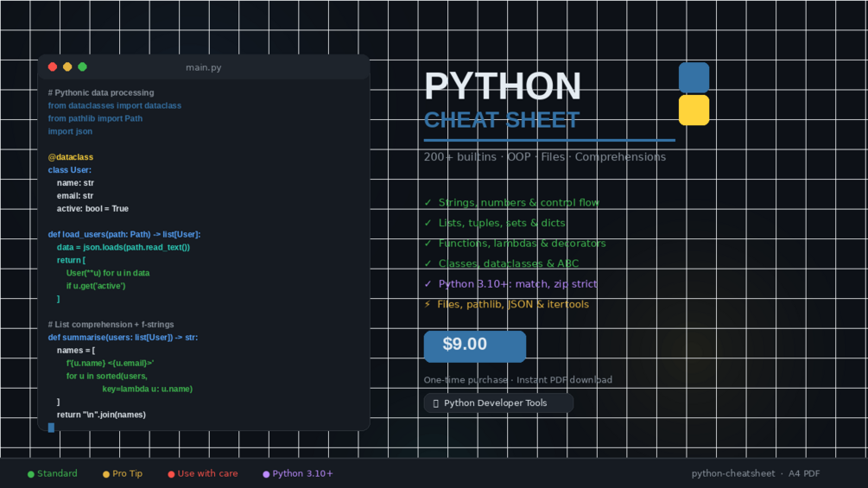Screen dimensions: 868x488
Task: Click One-time purchase · Instant PDF download text
Action: point(518,380)
